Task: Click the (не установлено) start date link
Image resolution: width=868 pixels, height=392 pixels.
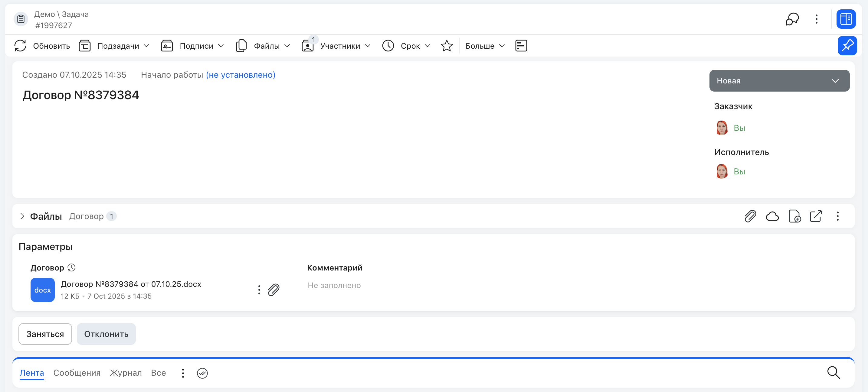Action: (x=241, y=75)
